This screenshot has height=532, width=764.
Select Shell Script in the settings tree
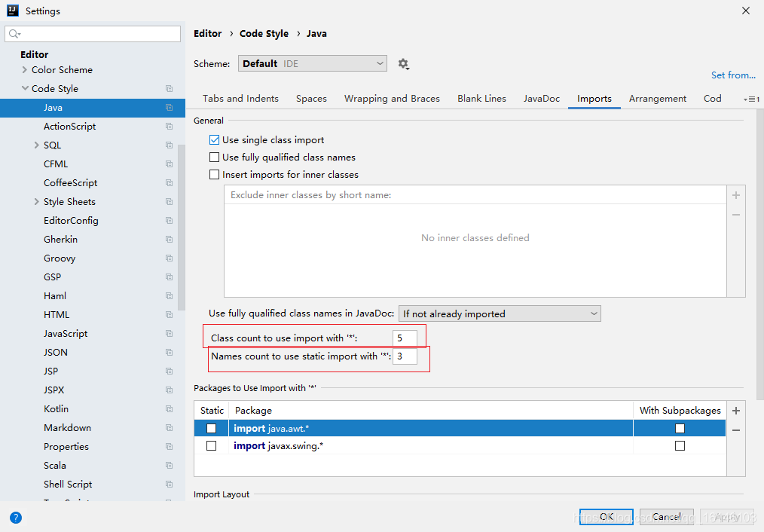pyautogui.click(x=68, y=485)
